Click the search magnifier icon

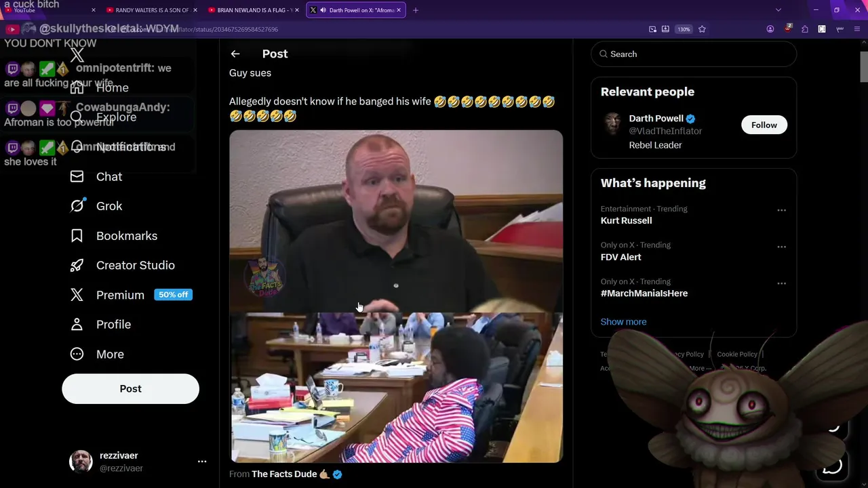click(x=603, y=54)
